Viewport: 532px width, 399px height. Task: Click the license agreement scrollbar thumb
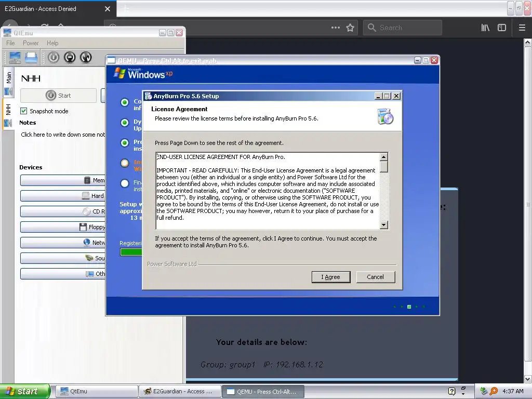(384, 167)
